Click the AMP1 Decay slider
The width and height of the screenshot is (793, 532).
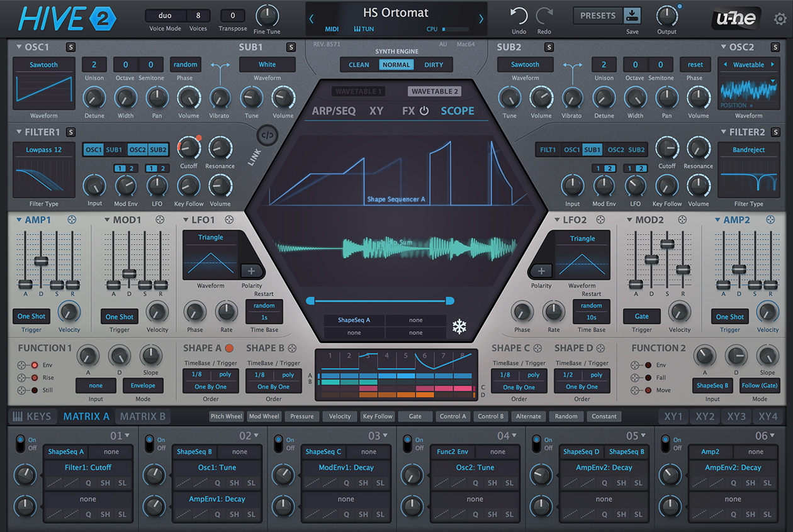pos(41,260)
